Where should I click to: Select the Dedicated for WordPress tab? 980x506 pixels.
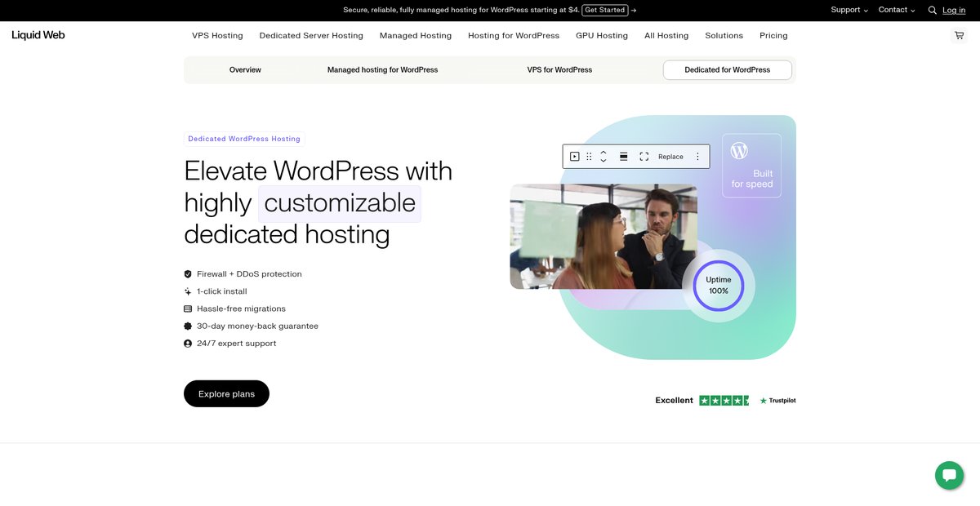tap(728, 70)
